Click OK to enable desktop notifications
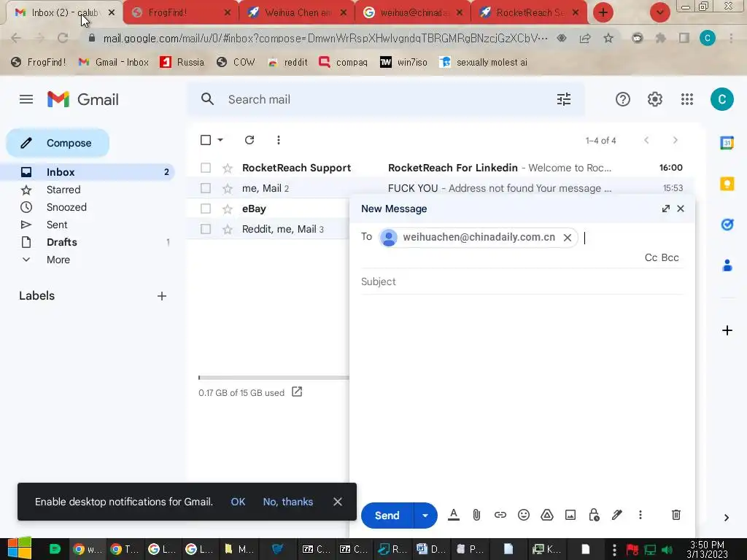This screenshot has height=560, width=747. click(239, 502)
